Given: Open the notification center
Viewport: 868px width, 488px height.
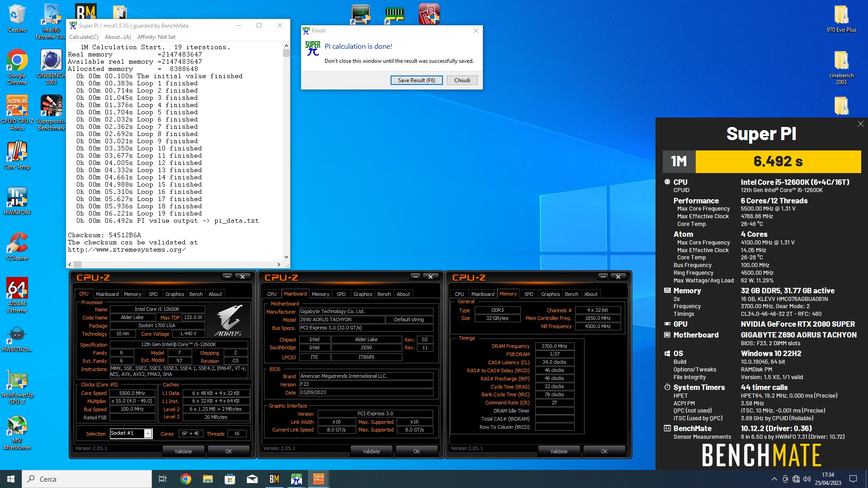Looking at the screenshot, I should pos(853,479).
